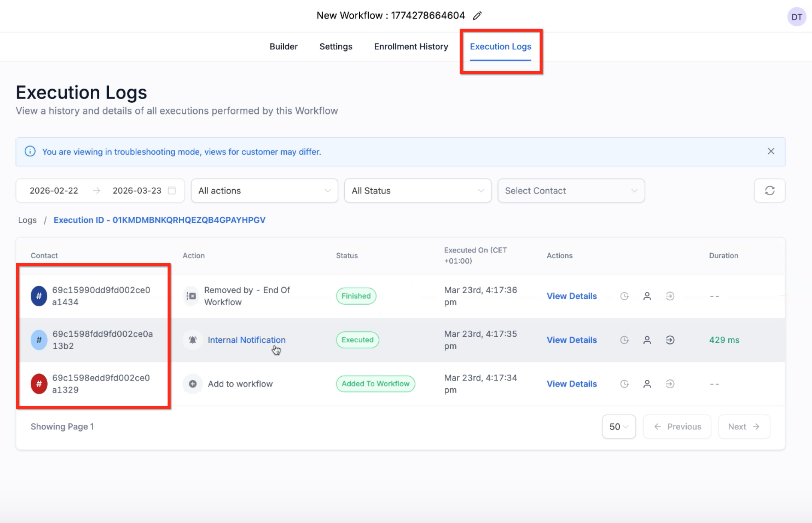Image resolution: width=812 pixels, height=523 pixels.
Task: Go to the Settings tab
Action: coord(336,47)
